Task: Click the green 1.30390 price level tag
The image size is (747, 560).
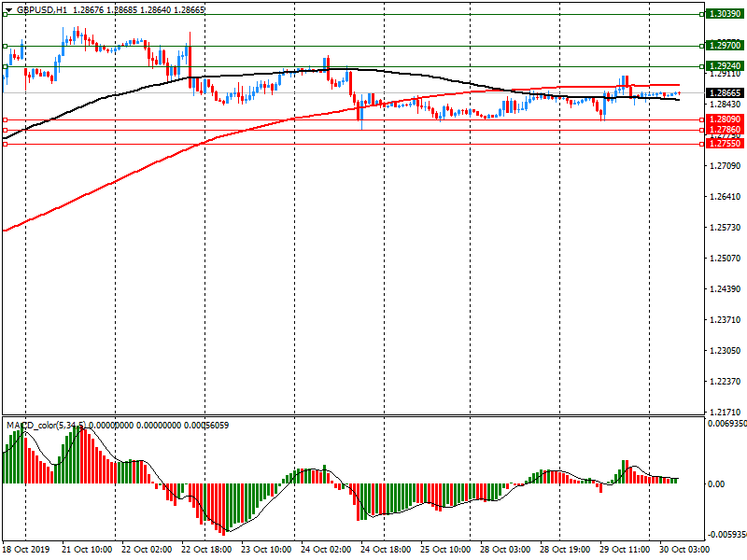Action: 725,15
